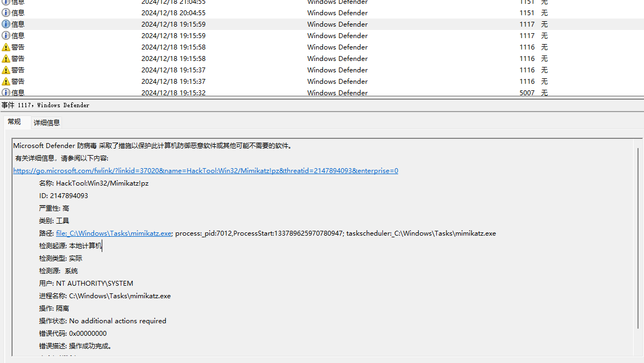The height and width of the screenshot is (363, 644).
Task: Click the info icon in the 19:15:32 row
Action: click(x=6, y=93)
